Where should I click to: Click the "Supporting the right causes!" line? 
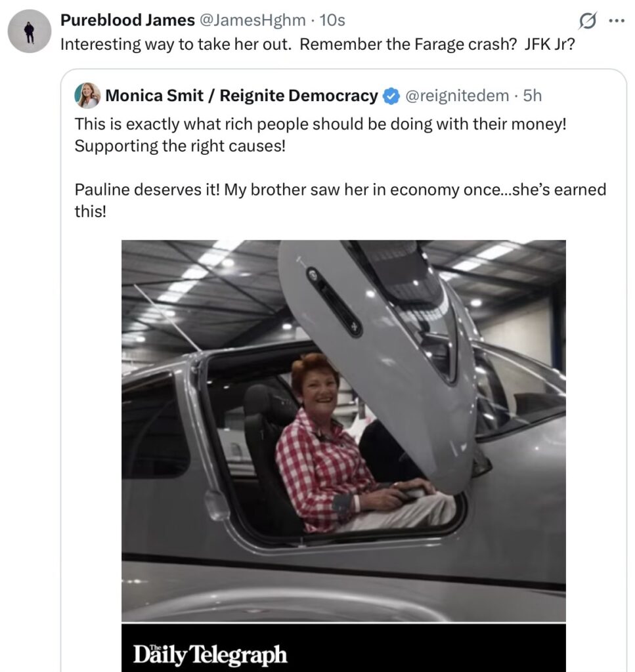(x=180, y=146)
